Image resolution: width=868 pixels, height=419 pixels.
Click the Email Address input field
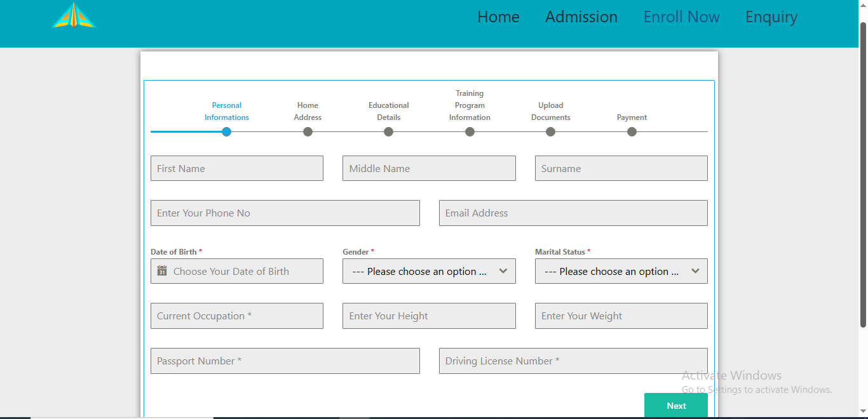tap(573, 213)
